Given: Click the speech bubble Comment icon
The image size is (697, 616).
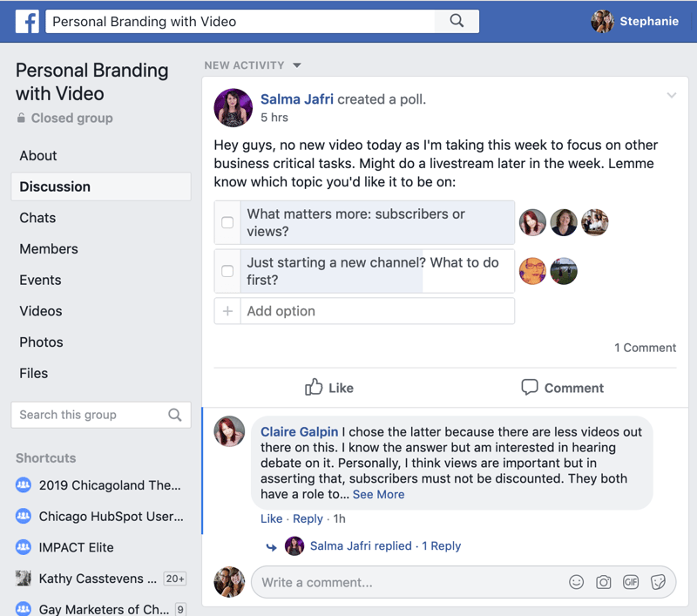Looking at the screenshot, I should tap(529, 388).
